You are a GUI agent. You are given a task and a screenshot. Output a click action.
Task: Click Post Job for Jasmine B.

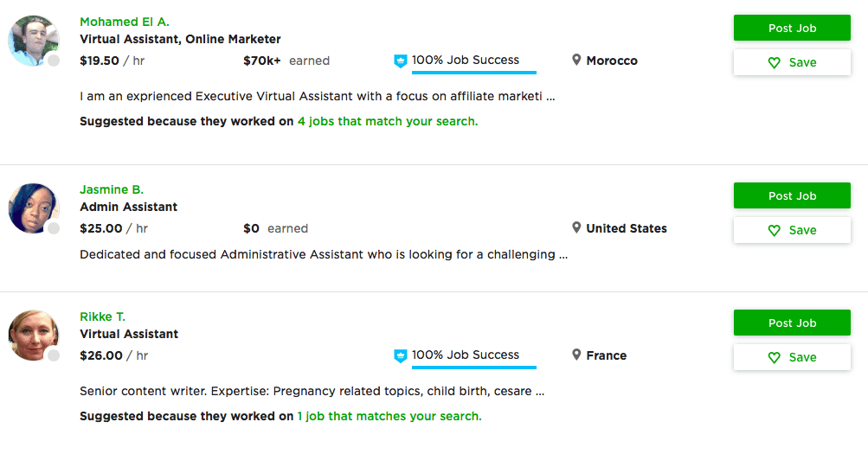point(792,195)
